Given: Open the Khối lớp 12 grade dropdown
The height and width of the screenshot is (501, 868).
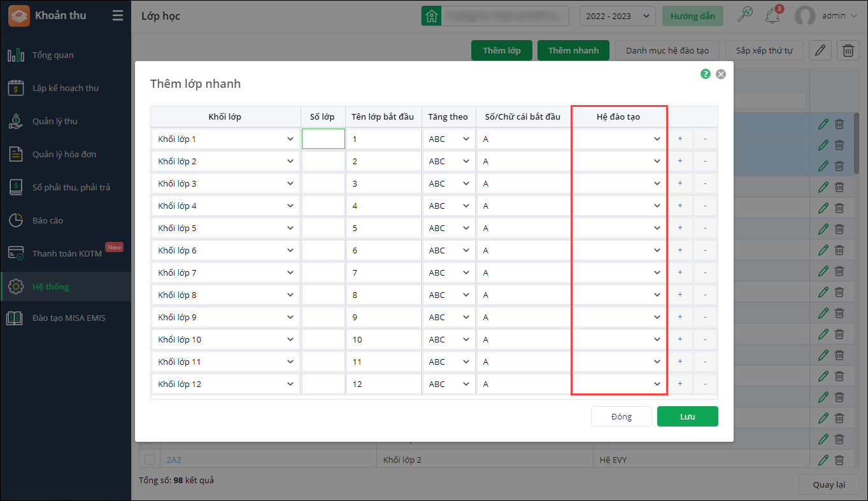Looking at the screenshot, I should click(225, 384).
